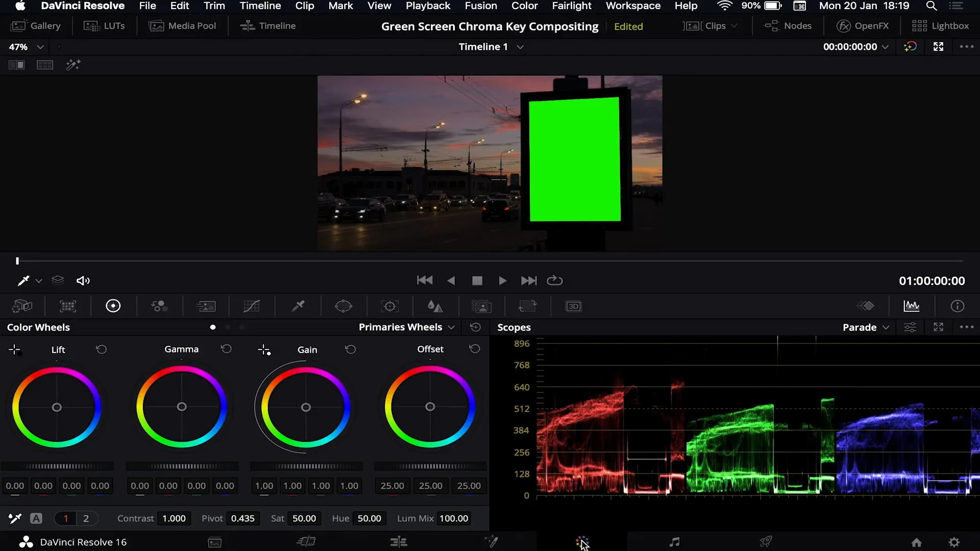Open the RGB Mixer palette
Screen dimensions: 980x551
(159, 307)
